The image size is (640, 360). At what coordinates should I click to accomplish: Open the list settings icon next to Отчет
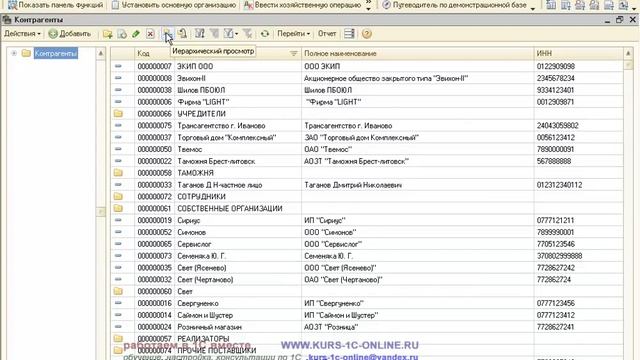point(349,34)
